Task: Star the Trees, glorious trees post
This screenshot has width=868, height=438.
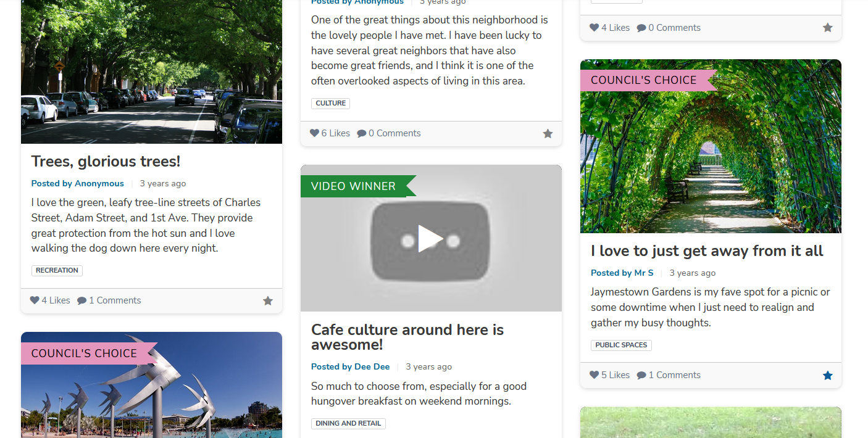Action: (x=268, y=301)
